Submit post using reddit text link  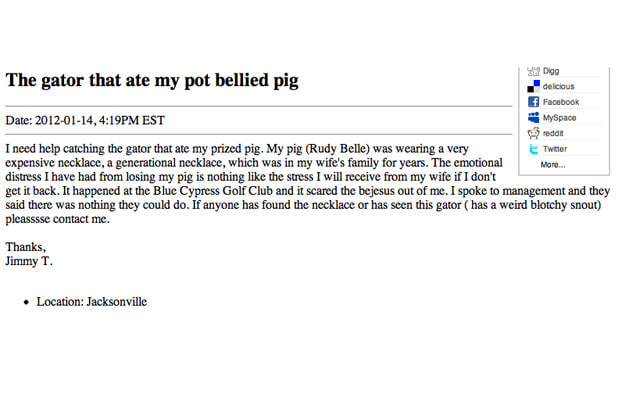[553, 133]
